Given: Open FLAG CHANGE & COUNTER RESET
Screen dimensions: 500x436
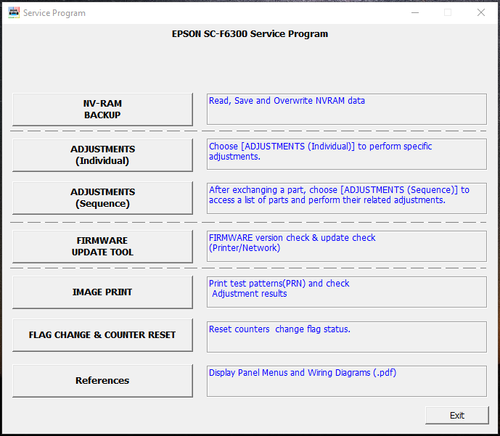Looking at the screenshot, I should [x=102, y=335].
